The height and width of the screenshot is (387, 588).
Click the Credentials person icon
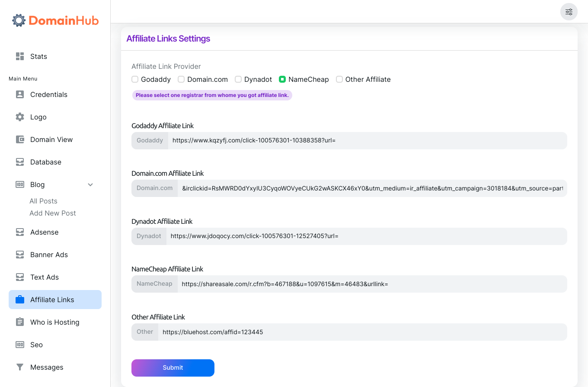[20, 94]
